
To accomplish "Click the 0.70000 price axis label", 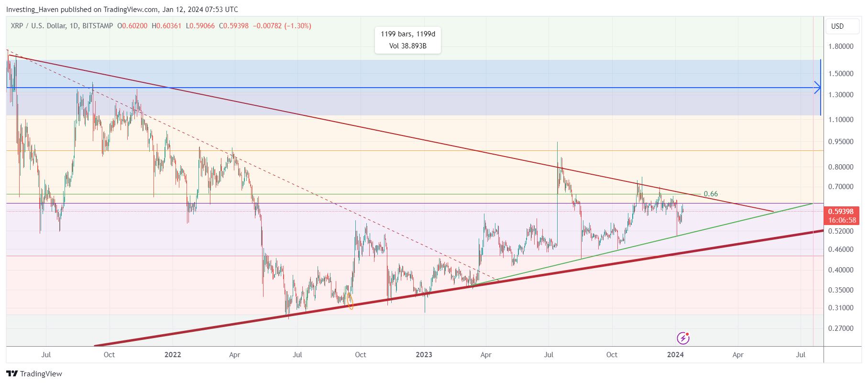I will [841, 187].
